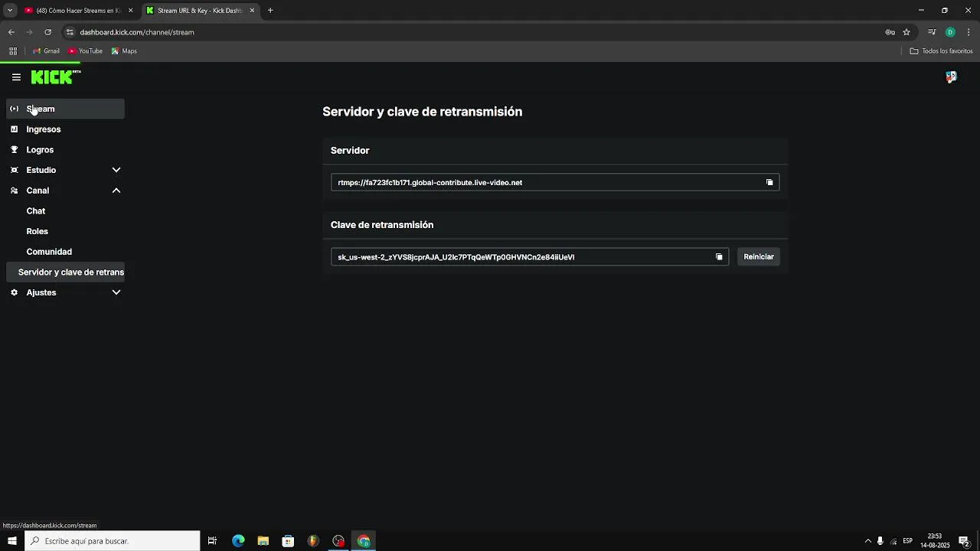Click the Ajustes label in sidebar

tap(41, 292)
